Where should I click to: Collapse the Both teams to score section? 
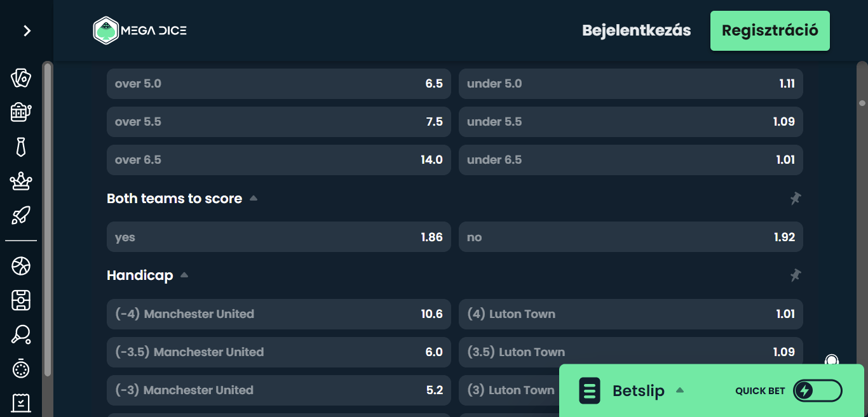pyautogui.click(x=254, y=199)
